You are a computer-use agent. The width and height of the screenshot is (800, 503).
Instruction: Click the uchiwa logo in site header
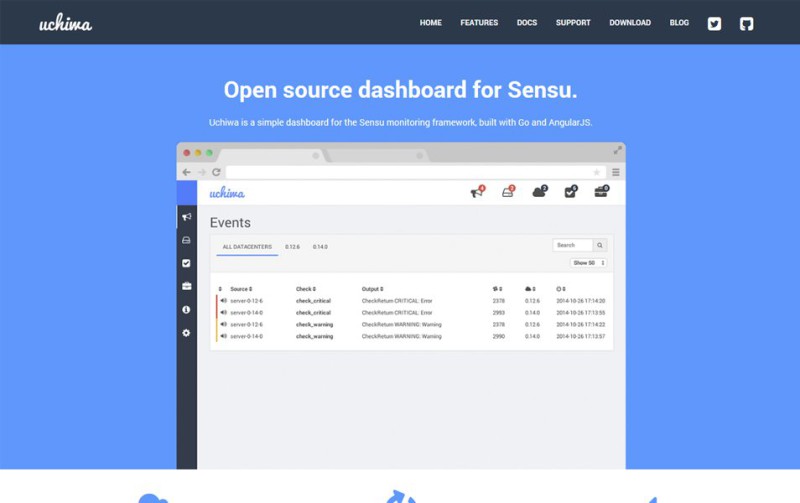point(66,23)
